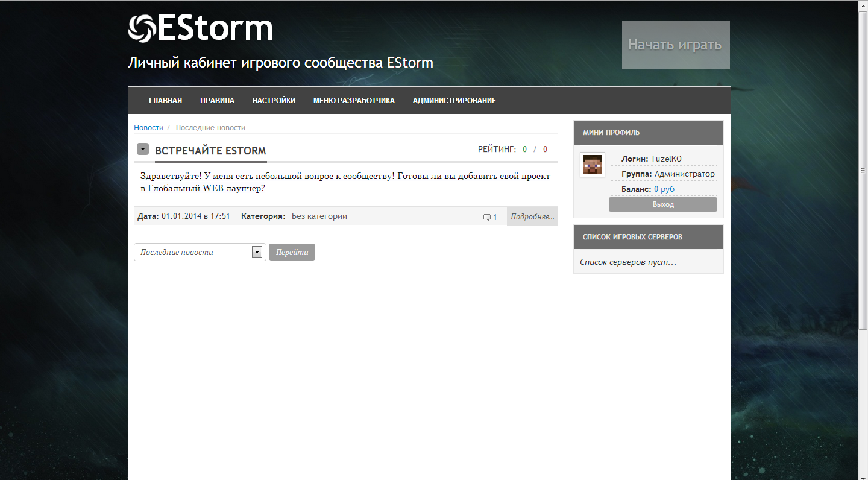This screenshot has width=868, height=480.
Task: Click the Подробнее... link
Action: [532, 216]
